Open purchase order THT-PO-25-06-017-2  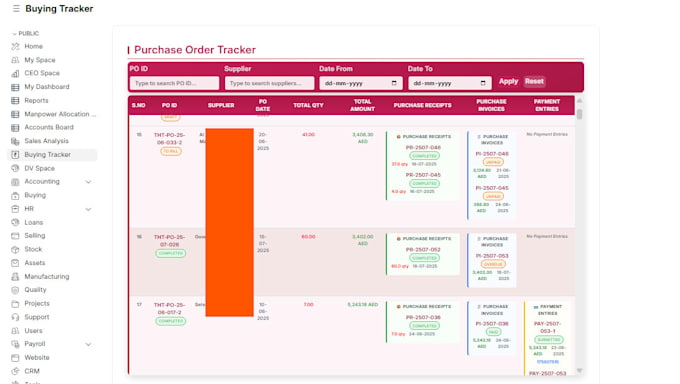(x=169, y=309)
